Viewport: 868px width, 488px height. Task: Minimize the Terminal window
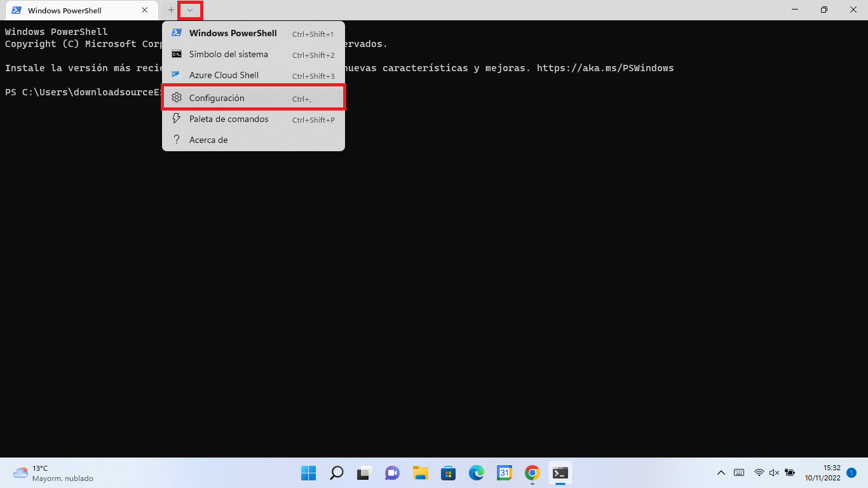point(795,10)
